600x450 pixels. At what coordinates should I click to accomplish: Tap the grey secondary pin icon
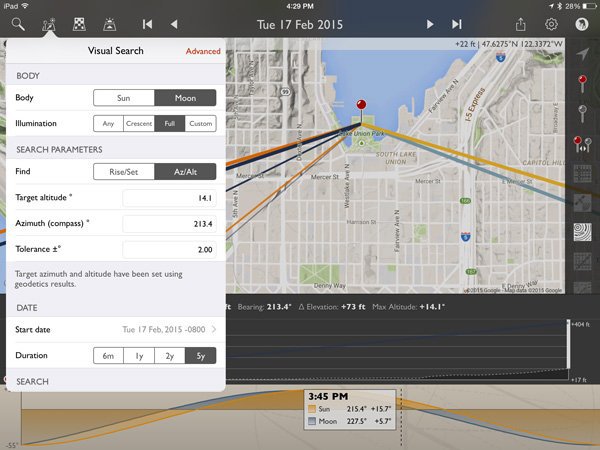point(583,113)
